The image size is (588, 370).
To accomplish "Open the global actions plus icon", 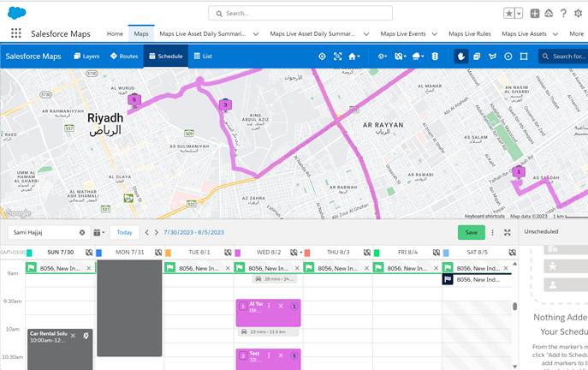I will tap(535, 14).
